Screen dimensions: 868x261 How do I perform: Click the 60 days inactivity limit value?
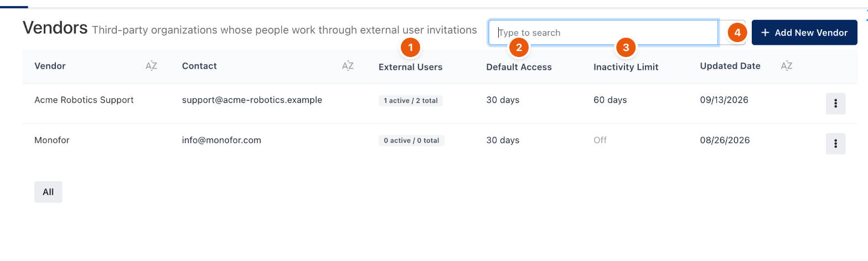pyautogui.click(x=610, y=100)
